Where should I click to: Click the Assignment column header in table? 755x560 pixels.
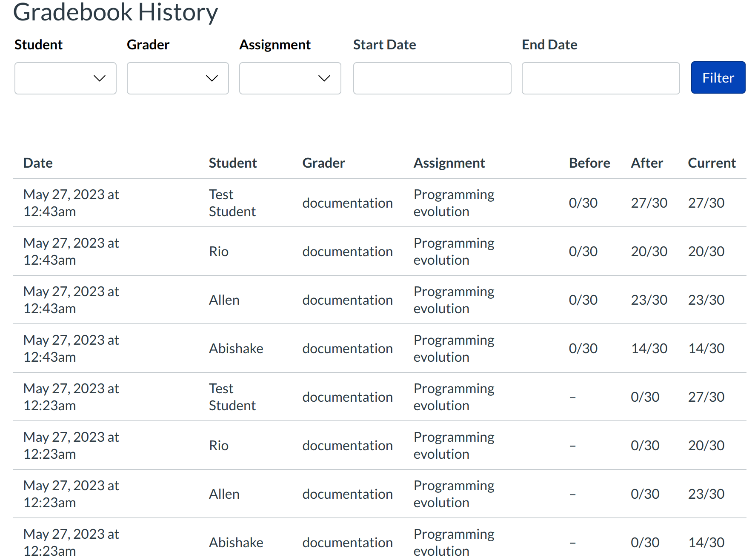[x=449, y=163]
